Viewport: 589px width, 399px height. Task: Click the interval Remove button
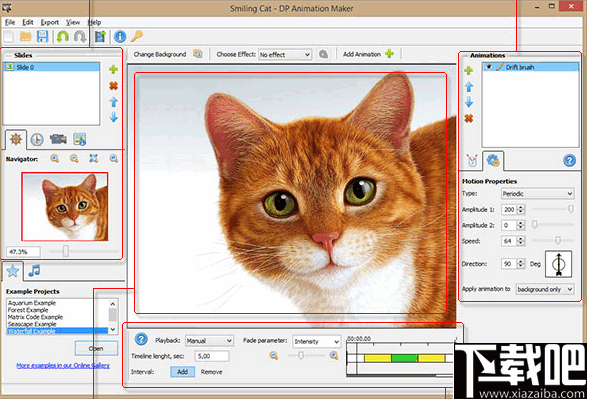pyautogui.click(x=211, y=372)
